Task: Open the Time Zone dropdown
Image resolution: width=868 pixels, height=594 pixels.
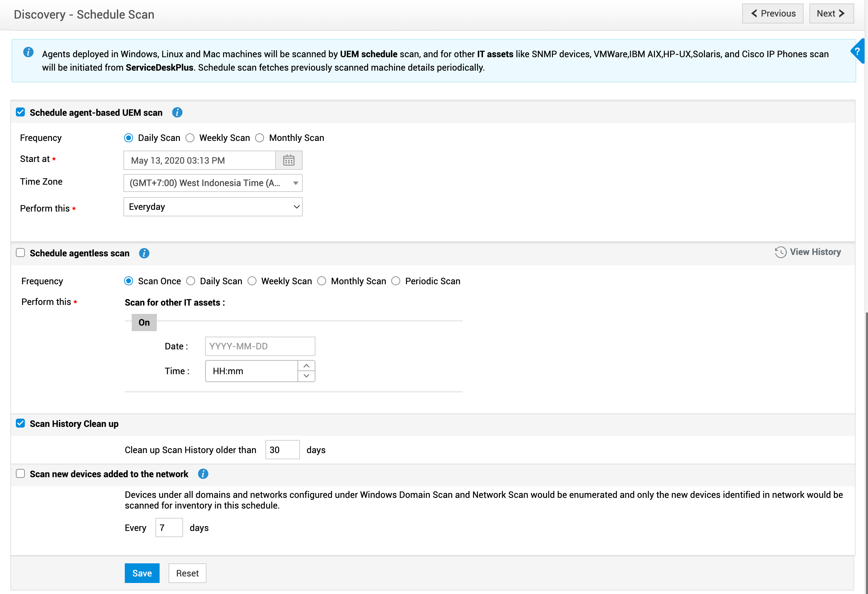Action: click(212, 183)
